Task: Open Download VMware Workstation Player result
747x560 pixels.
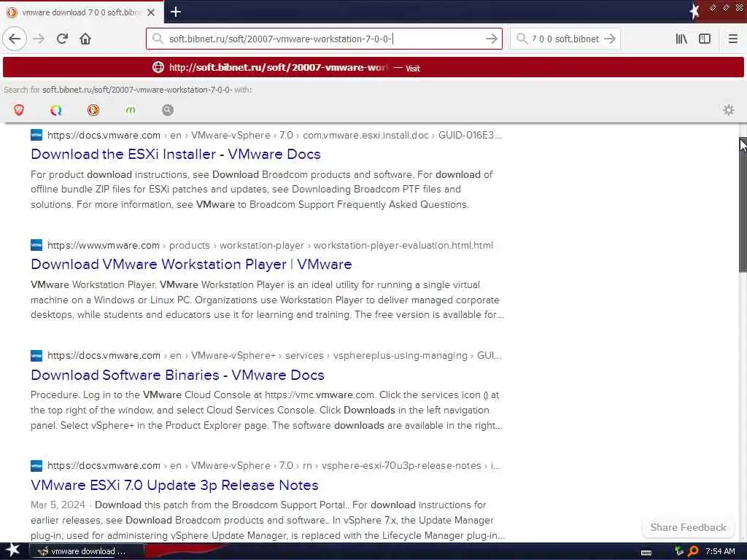Action: 191,264
